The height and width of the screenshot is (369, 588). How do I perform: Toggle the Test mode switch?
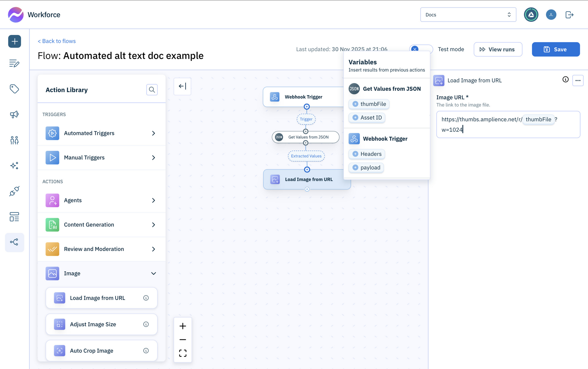click(x=421, y=49)
